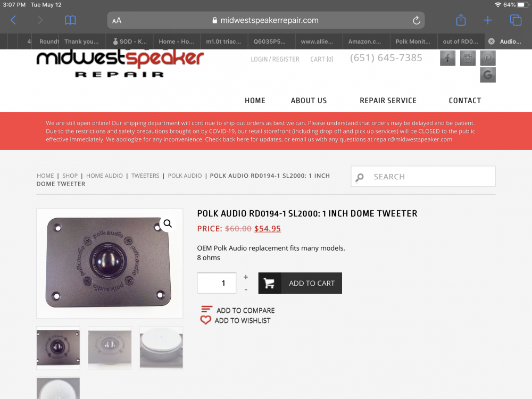Tap the Safari back arrow
The image size is (532, 399).
13,20
